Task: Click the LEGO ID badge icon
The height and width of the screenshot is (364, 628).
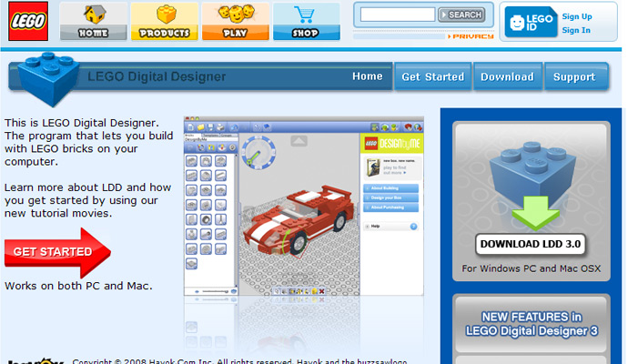Action: point(532,23)
